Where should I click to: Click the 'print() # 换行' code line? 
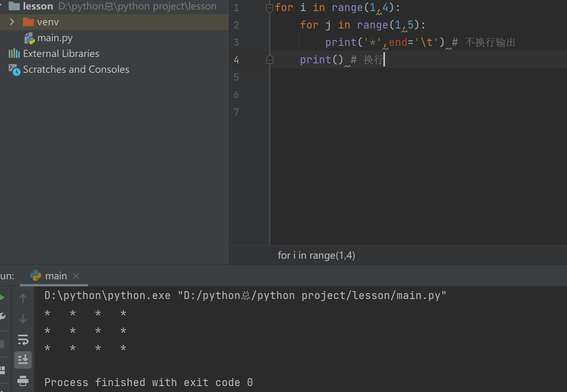point(341,60)
